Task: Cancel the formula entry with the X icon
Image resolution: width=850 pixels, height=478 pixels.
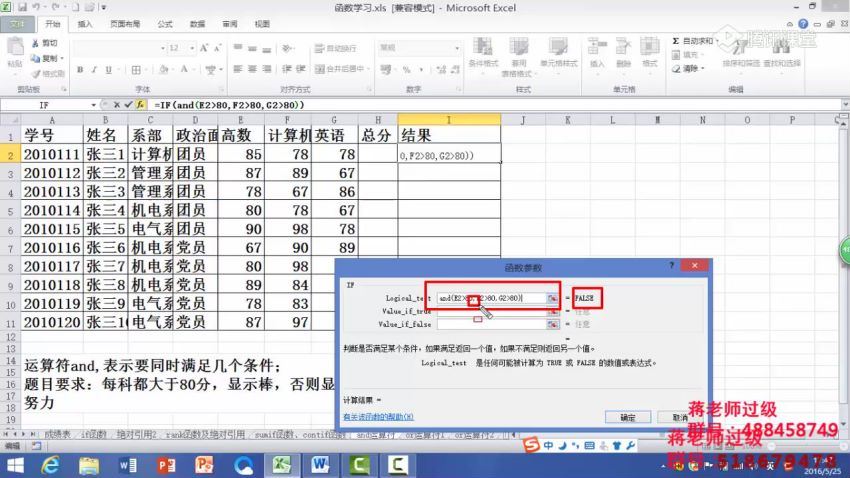Action: [117, 105]
